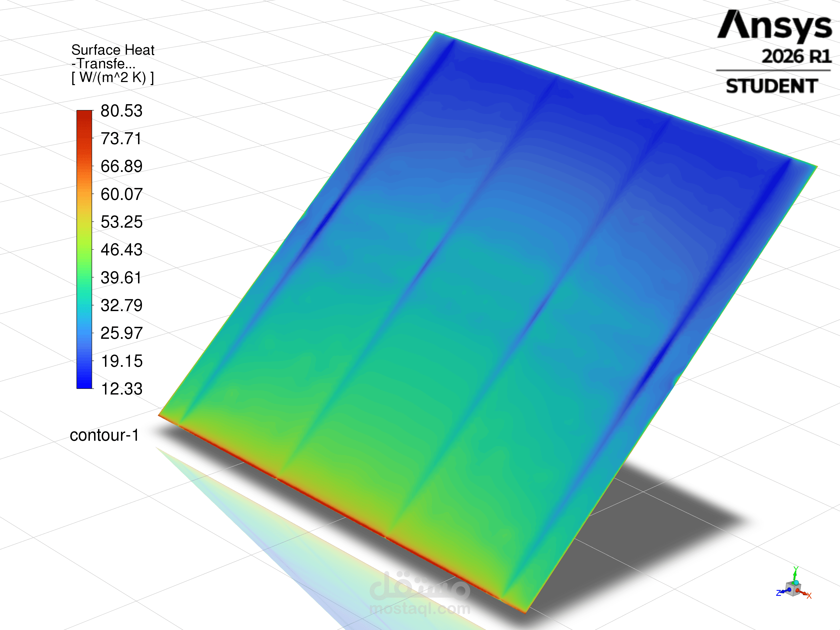This screenshot has width=840, height=630.
Task: Click the legend value 53.25
Action: click(122, 222)
